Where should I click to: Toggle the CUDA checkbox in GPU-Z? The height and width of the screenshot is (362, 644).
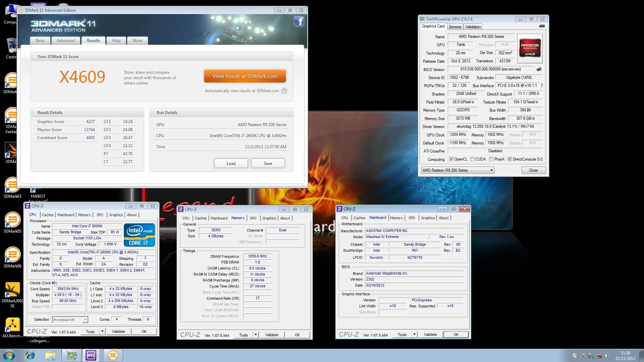click(x=472, y=159)
